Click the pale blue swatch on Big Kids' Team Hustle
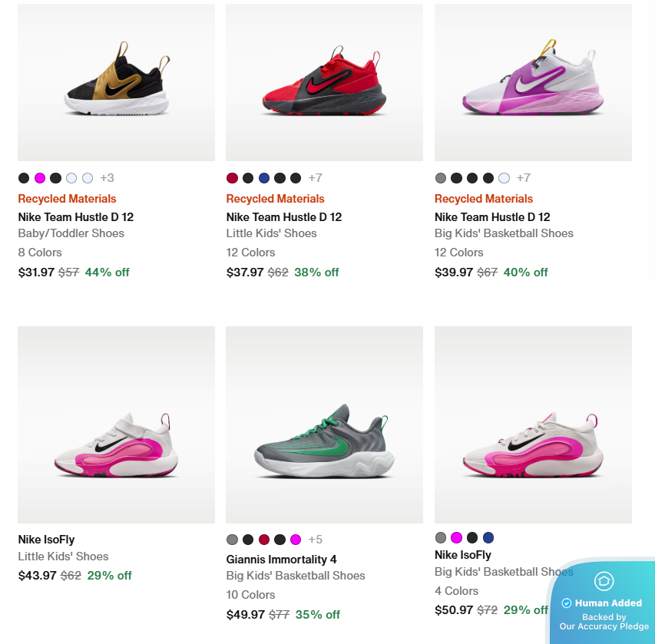Viewport: 655px width, 644px height. (x=504, y=177)
